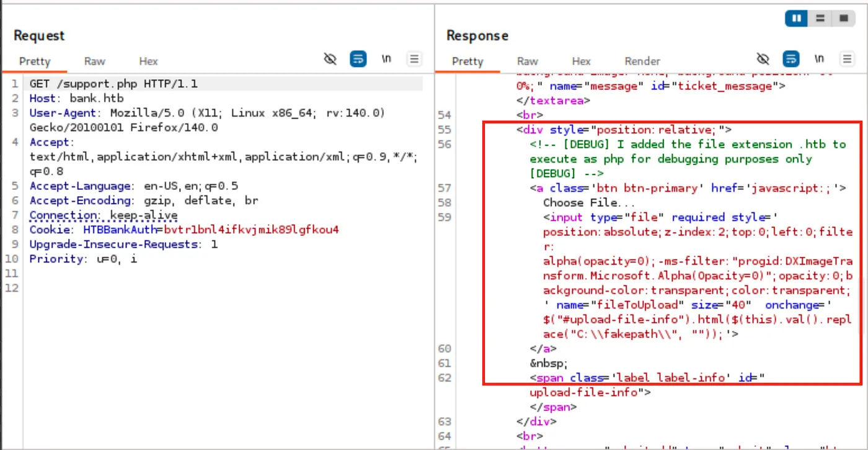Hide non-printable characters in Request panel

(330, 59)
